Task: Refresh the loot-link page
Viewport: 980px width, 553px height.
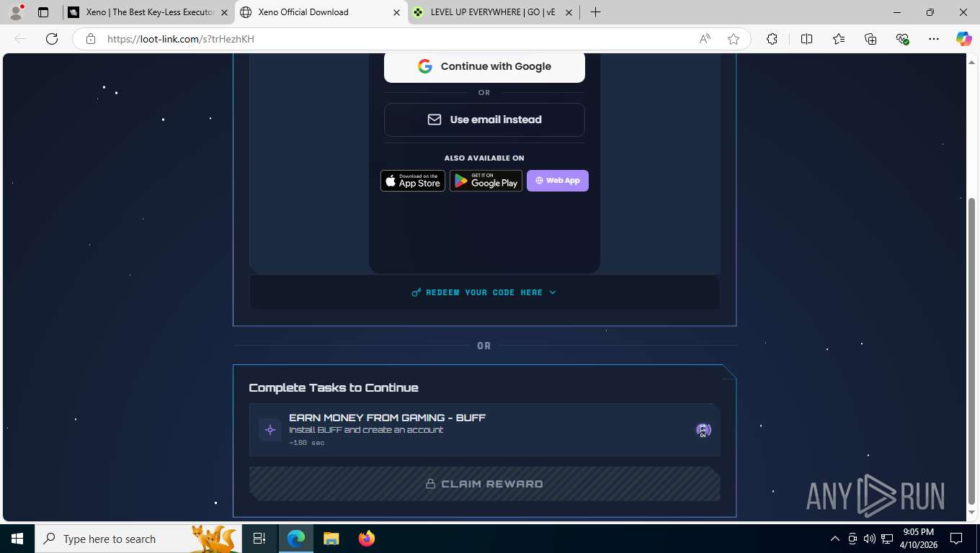Action: point(52,39)
